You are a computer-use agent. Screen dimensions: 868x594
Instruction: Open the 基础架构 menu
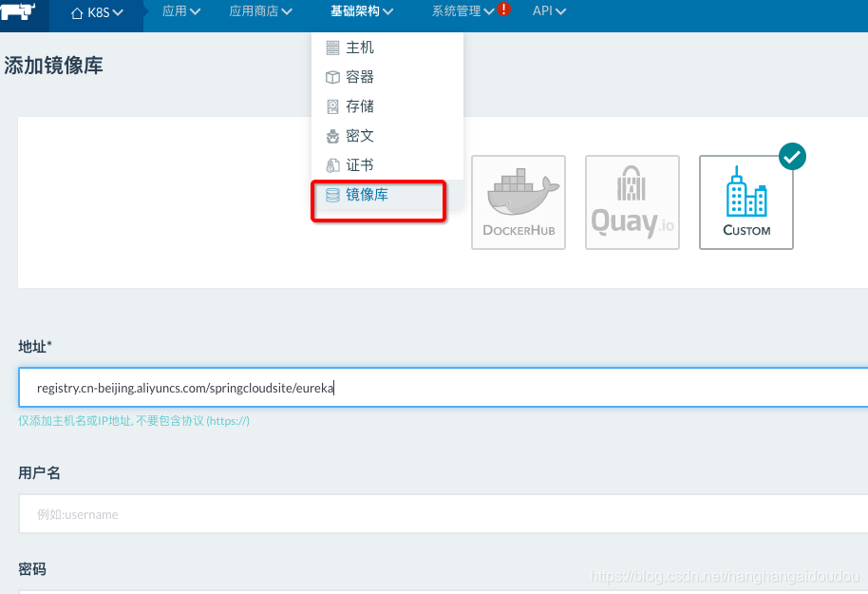point(362,11)
